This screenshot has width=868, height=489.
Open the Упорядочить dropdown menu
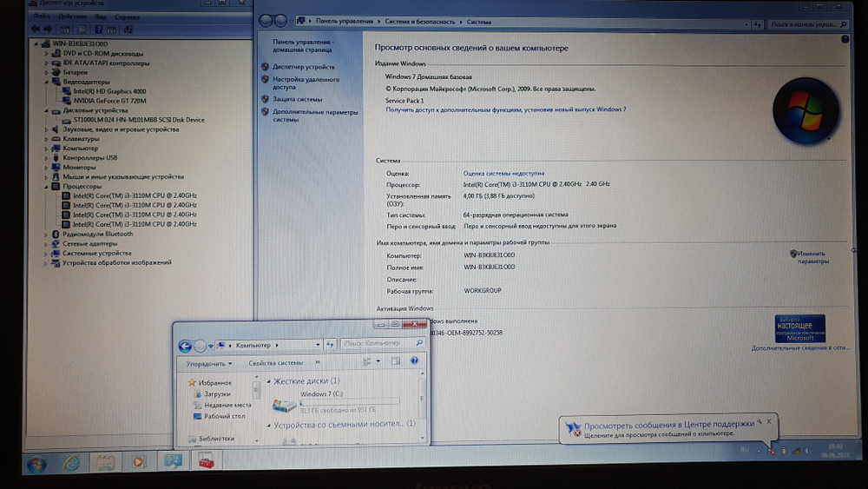pos(208,364)
